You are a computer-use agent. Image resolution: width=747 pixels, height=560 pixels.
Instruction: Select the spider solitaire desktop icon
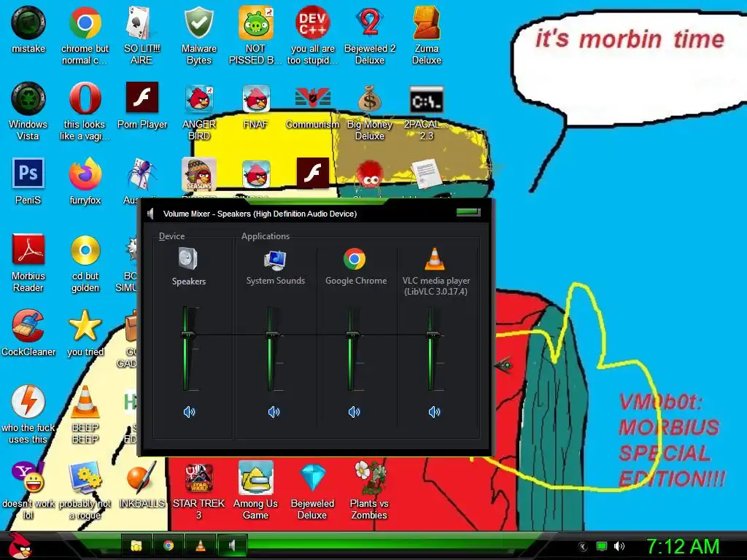142,174
